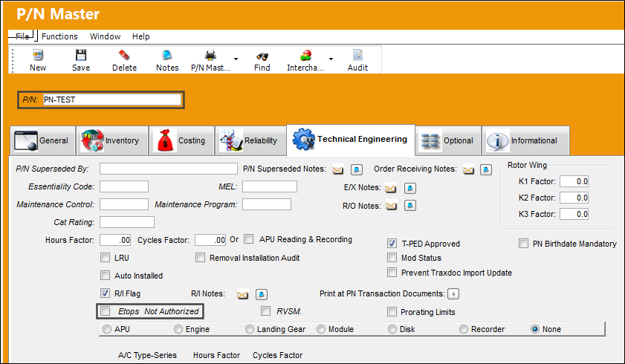This screenshot has height=364, width=625.
Task: Open the Audit toolbar icon
Action: click(357, 55)
